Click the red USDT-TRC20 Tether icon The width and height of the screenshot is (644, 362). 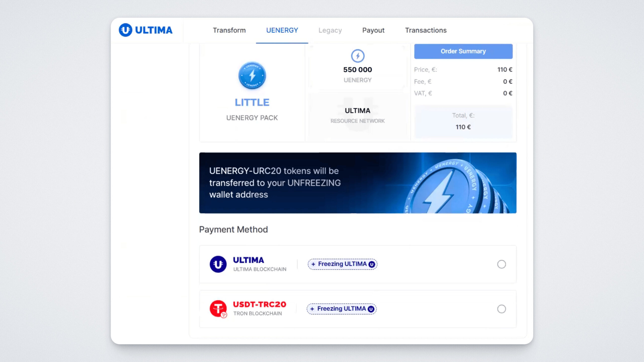tap(218, 308)
